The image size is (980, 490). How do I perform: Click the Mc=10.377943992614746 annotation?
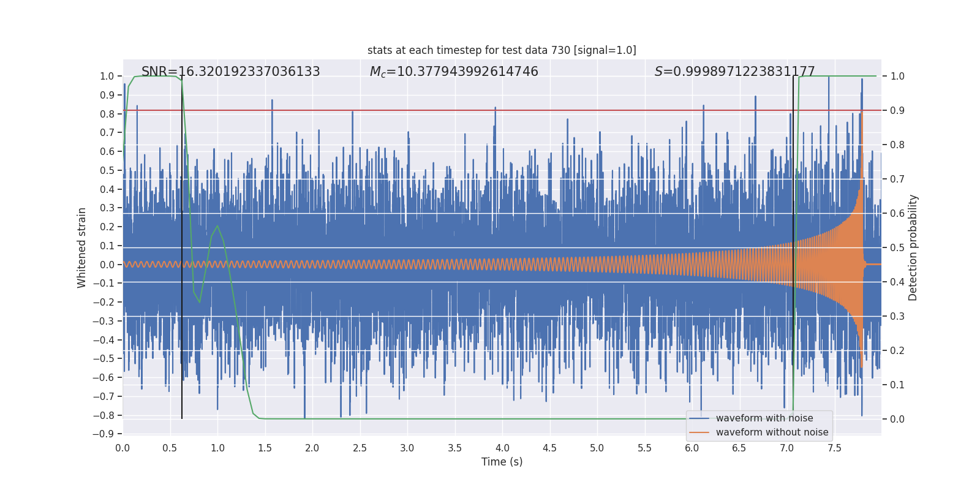[454, 72]
